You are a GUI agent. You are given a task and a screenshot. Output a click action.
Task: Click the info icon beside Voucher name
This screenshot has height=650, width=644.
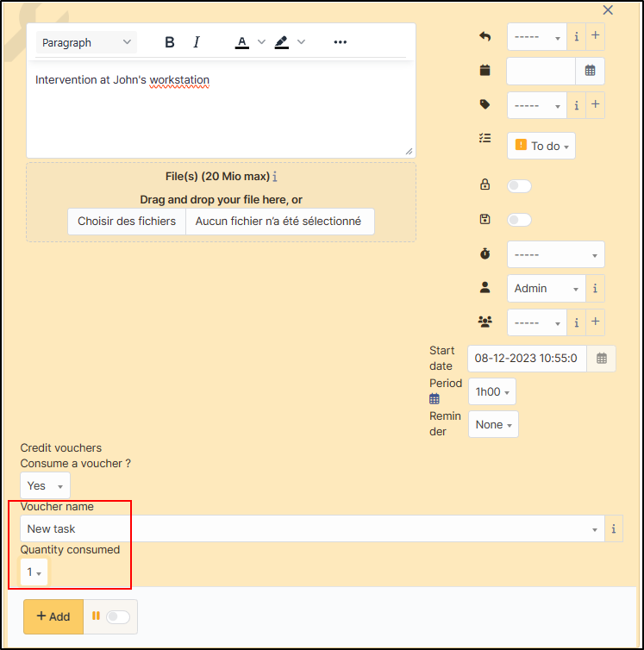tap(613, 529)
